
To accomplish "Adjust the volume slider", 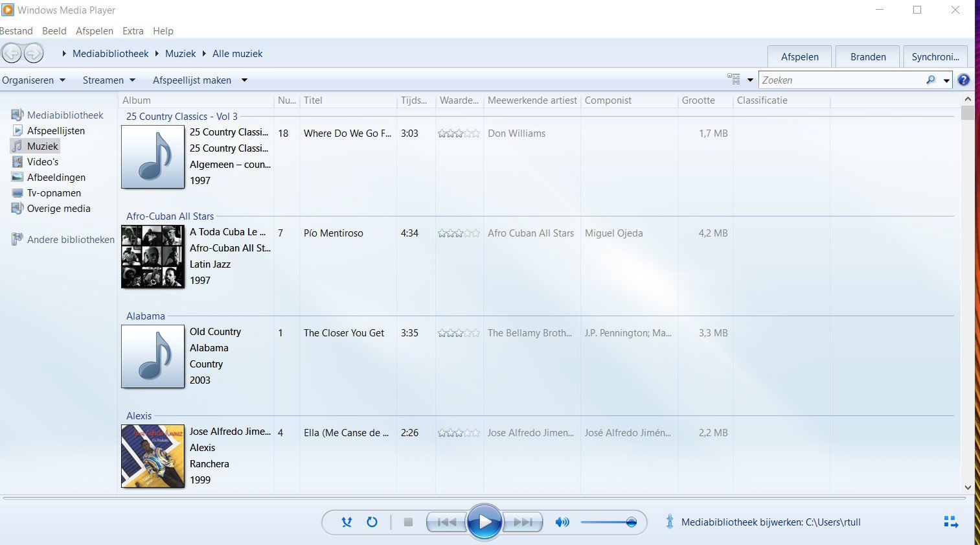I will click(x=609, y=522).
